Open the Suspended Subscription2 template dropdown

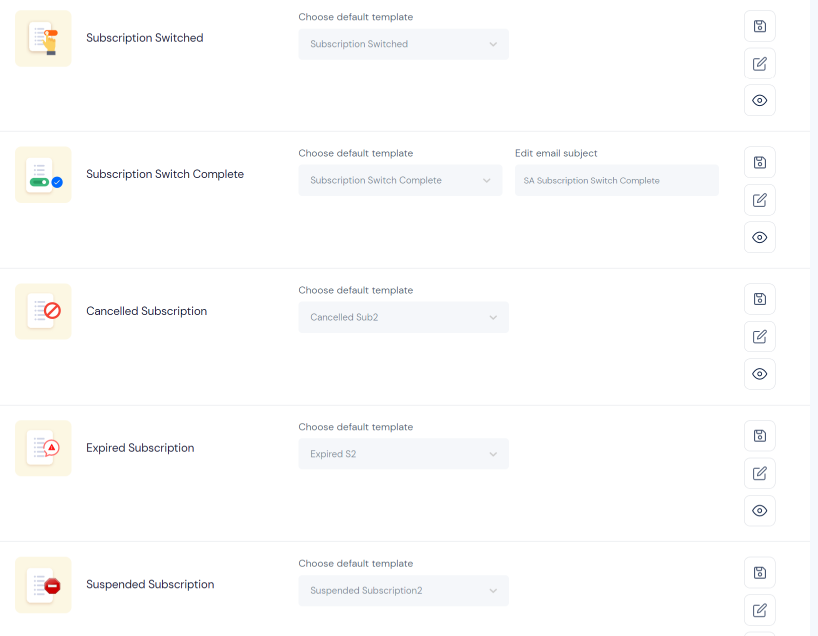(403, 591)
